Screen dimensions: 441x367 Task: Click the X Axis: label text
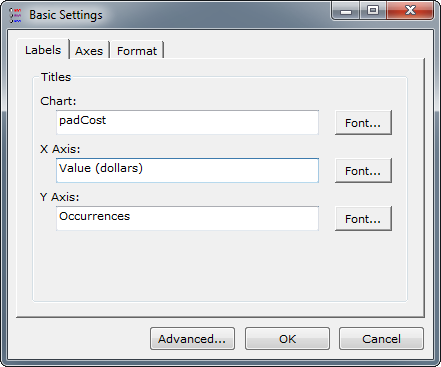pos(60,149)
